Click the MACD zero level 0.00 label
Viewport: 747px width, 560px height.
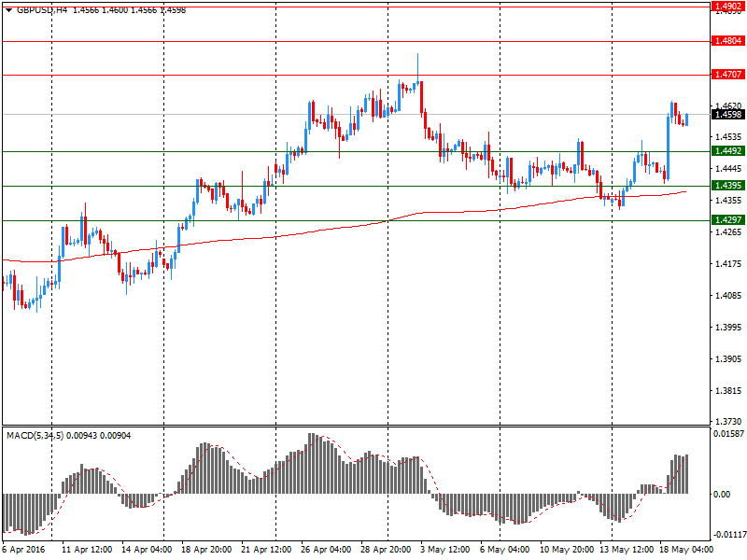722,495
